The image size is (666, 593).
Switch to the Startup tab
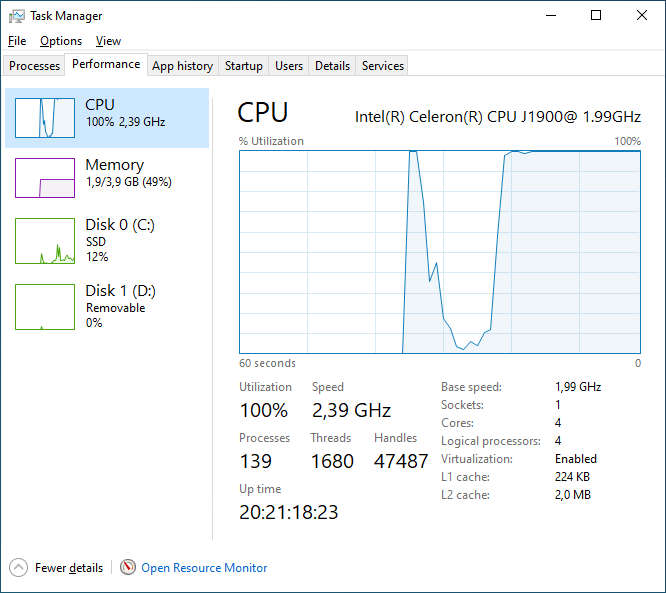pyautogui.click(x=244, y=66)
